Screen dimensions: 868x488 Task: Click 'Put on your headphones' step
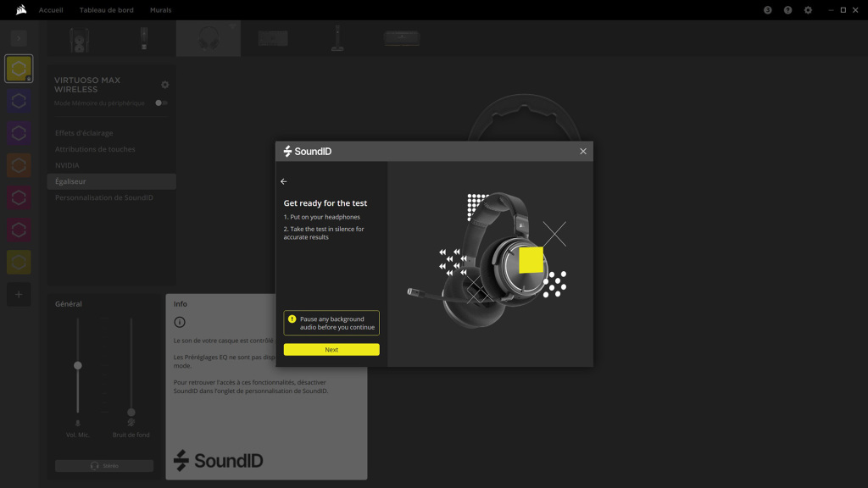pos(321,217)
